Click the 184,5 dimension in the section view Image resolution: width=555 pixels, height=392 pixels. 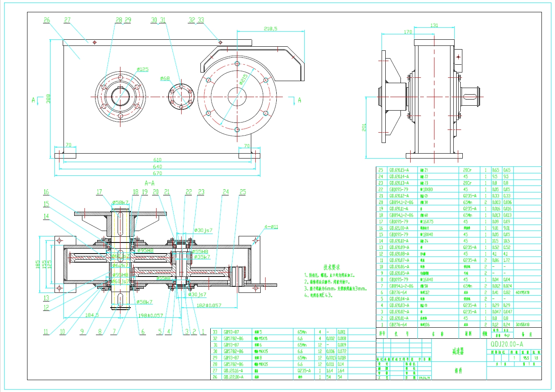[x=92, y=315]
